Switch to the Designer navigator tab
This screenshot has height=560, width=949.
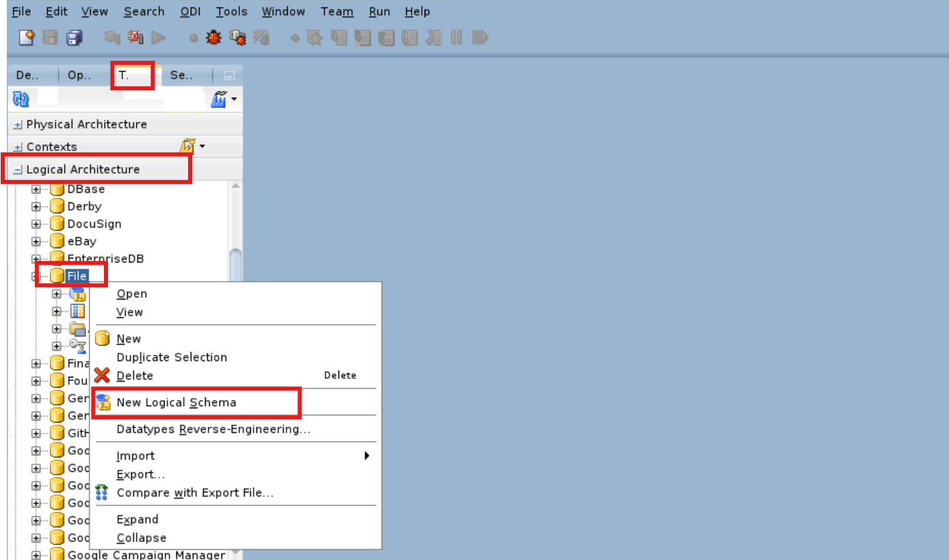click(26, 75)
